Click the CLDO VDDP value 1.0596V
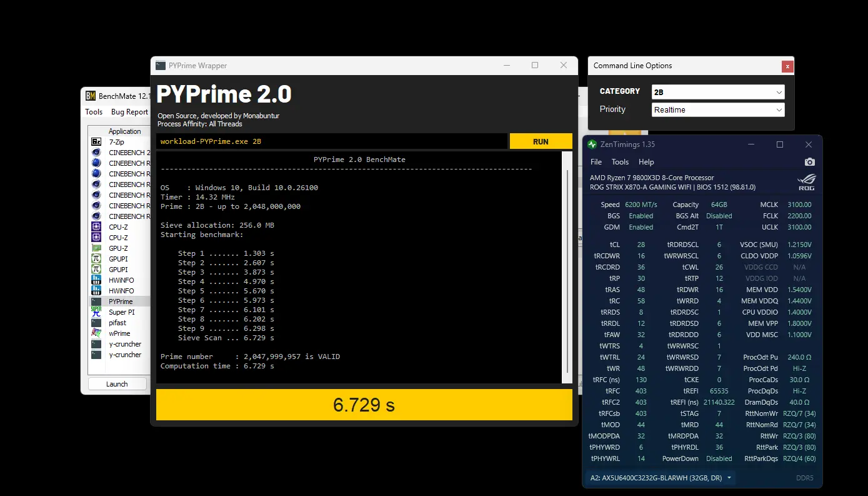The height and width of the screenshot is (496, 868). [799, 256]
